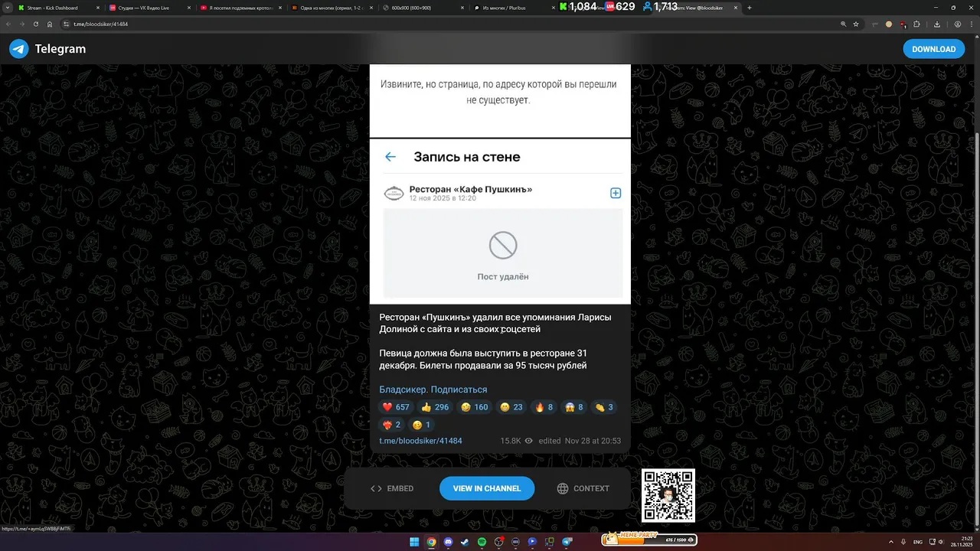Click the taskbar clock showing 21:23

click(x=960, y=542)
